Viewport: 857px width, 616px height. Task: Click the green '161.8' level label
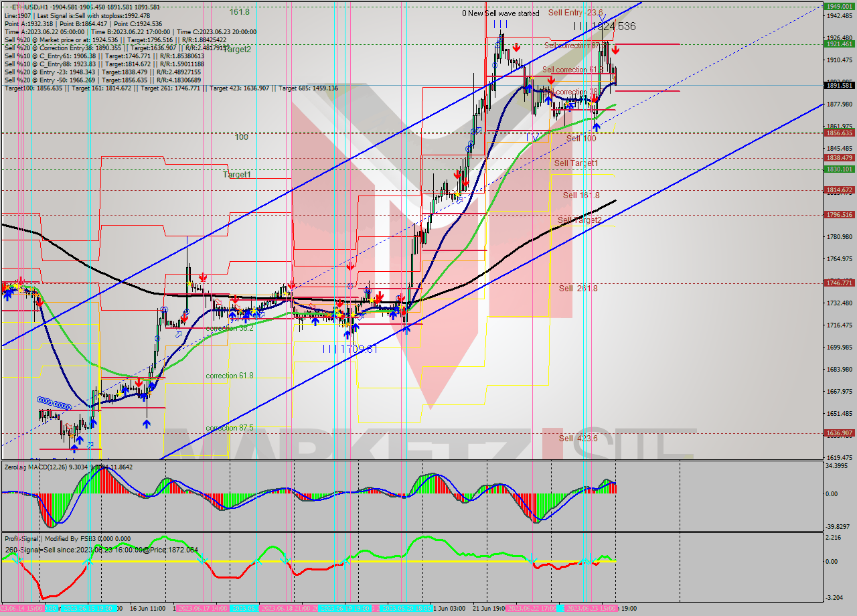coord(240,12)
